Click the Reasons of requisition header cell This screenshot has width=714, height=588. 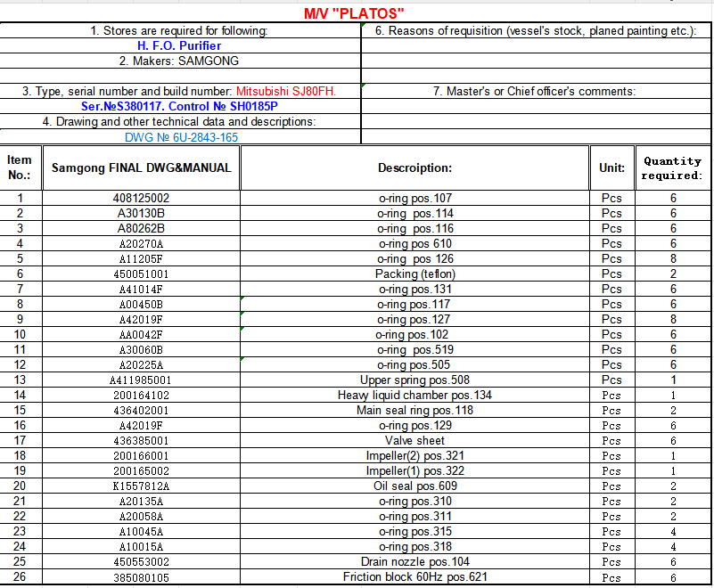(535, 30)
